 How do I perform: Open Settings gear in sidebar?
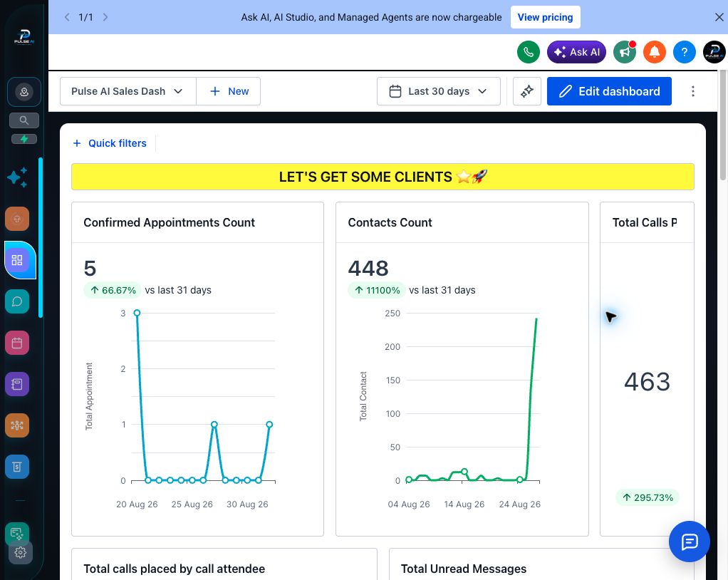pos(21,553)
